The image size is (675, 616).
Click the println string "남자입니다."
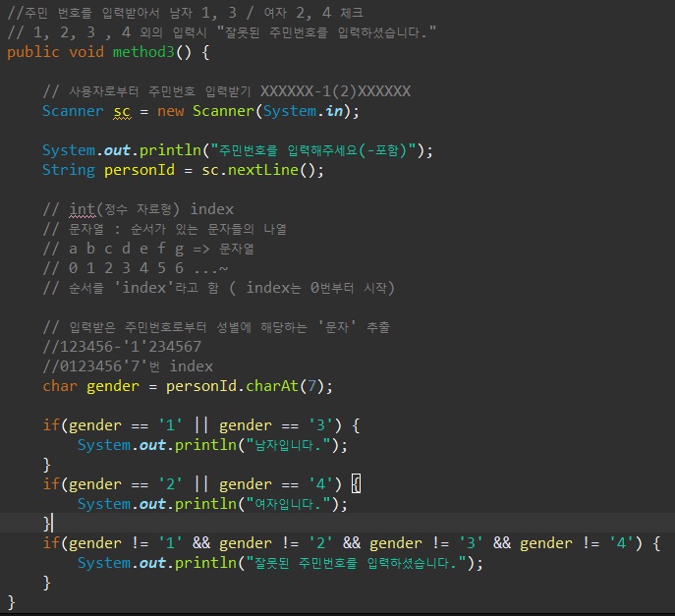288,445
